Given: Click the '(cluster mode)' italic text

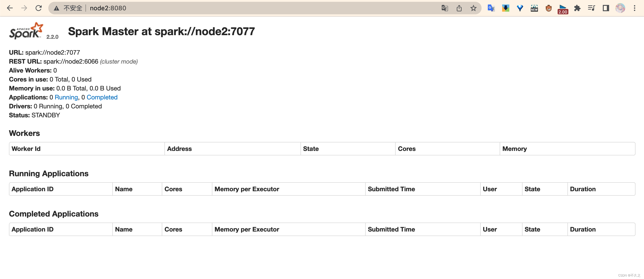Looking at the screenshot, I should [x=119, y=62].
